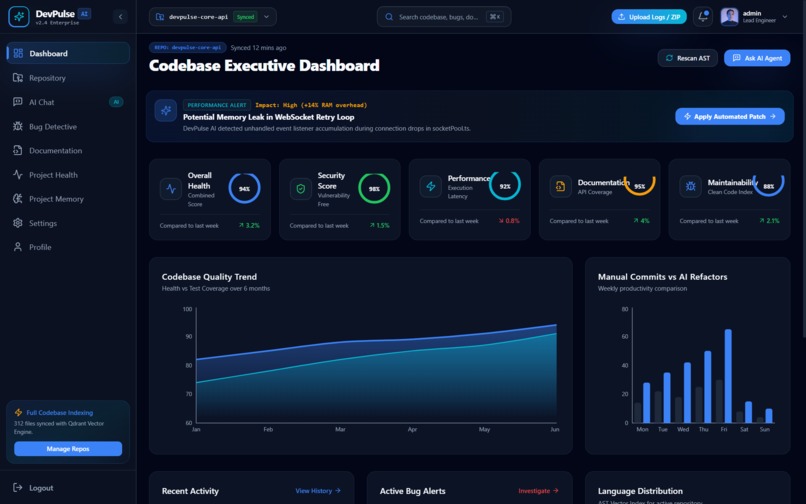Image resolution: width=806 pixels, height=504 pixels.
Task: Click the Investigate link in Active Bug Alerts
Action: (x=538, y=491)
